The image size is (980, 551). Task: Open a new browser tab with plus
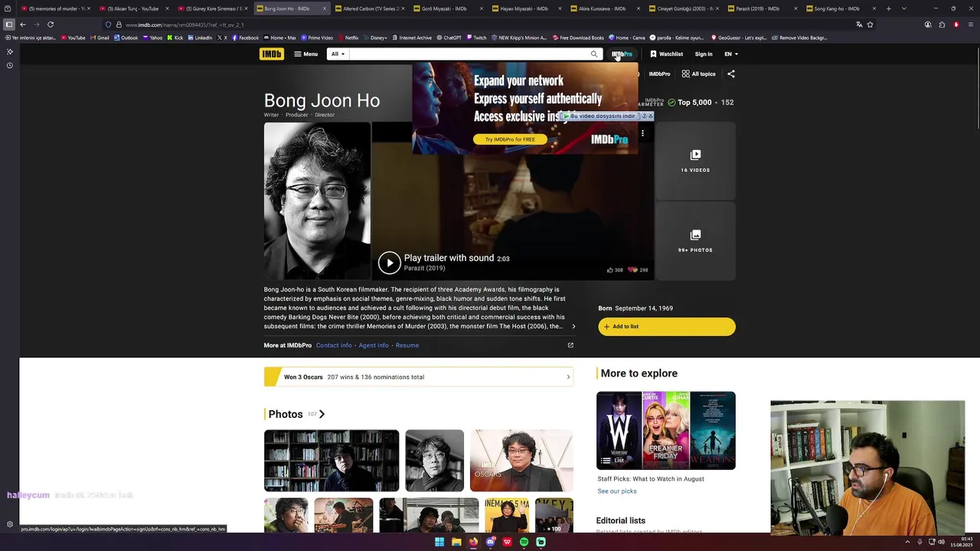[888, 8]
